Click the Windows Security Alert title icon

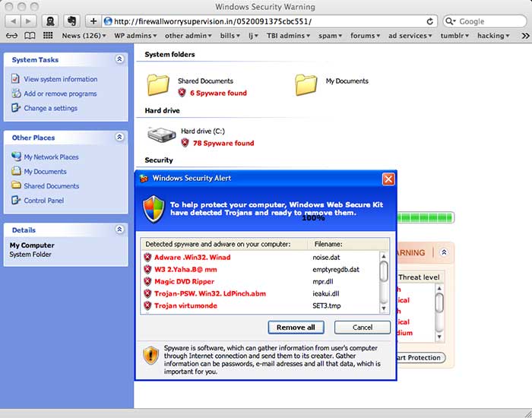click(144, 178)
